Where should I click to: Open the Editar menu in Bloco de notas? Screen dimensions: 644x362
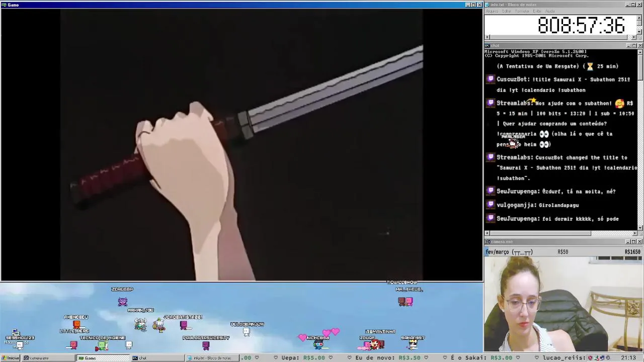(x=507, y=11)
